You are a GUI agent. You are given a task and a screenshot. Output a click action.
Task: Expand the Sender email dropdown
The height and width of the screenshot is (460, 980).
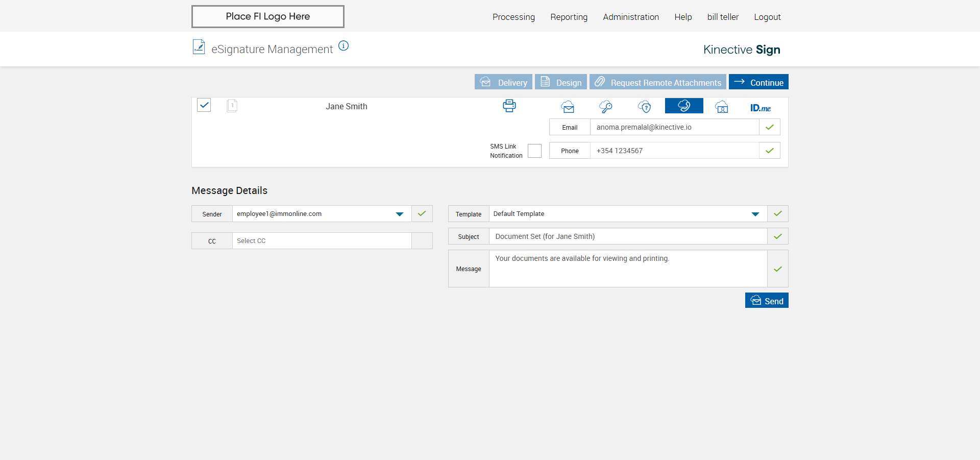400,214
